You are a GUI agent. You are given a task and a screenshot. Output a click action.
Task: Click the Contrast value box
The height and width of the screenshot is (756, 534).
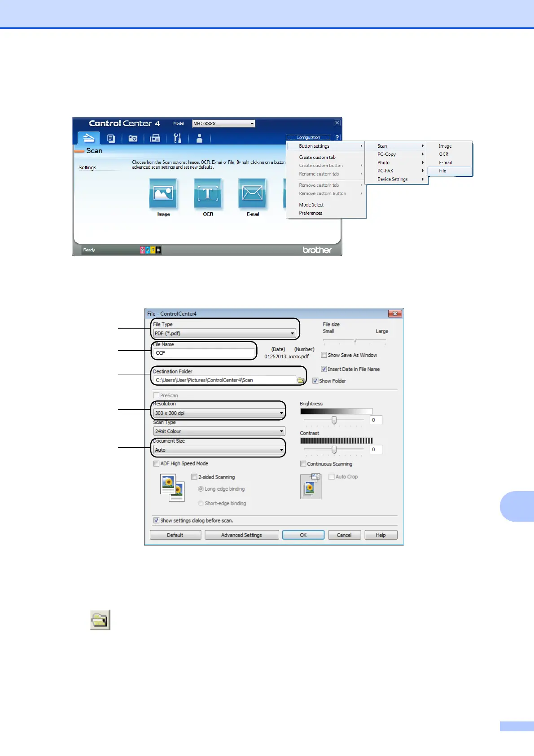click(376, 449)
